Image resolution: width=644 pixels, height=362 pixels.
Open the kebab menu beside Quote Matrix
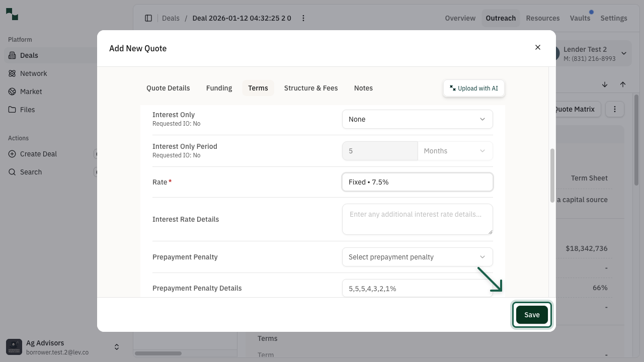pyautogui.click(x=615, y=109)
